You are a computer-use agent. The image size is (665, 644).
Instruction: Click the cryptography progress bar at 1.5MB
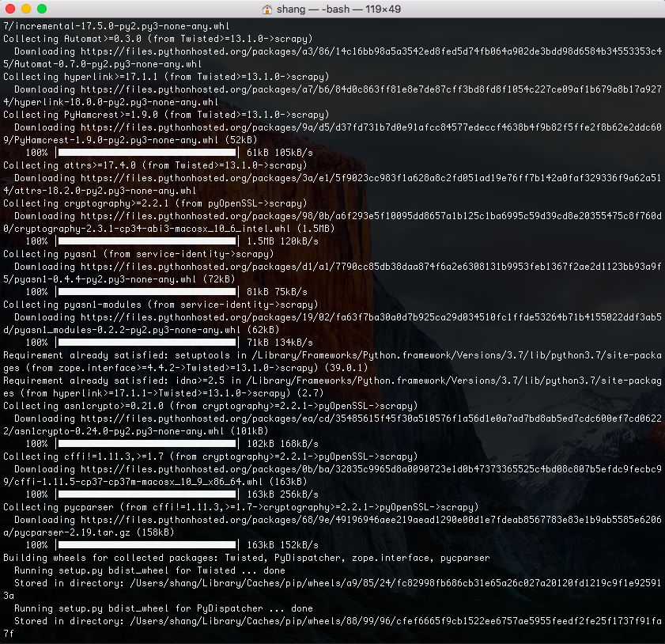147,241
